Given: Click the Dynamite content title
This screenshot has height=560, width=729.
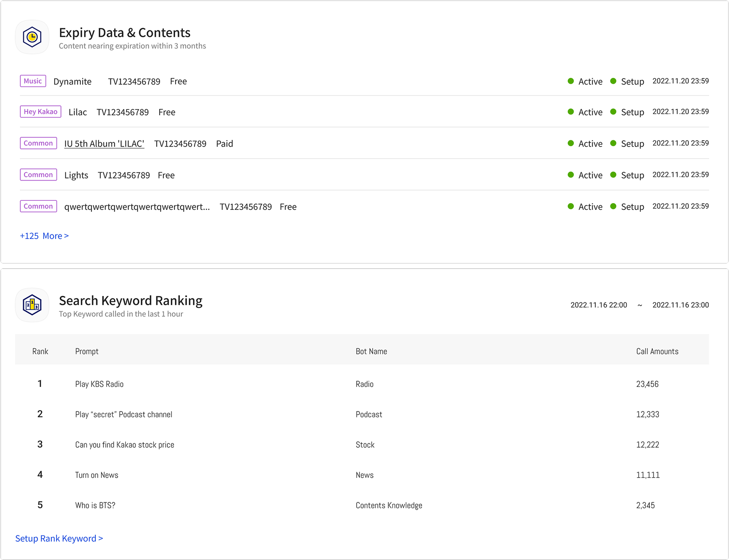Looking at the screenshot, I should pos(73,82).
